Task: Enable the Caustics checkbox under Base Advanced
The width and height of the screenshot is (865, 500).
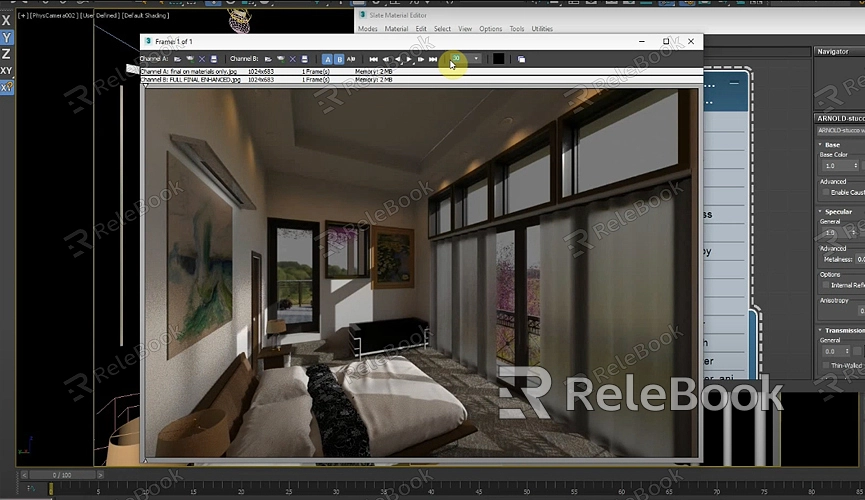Action: click(x=826, y=192)
